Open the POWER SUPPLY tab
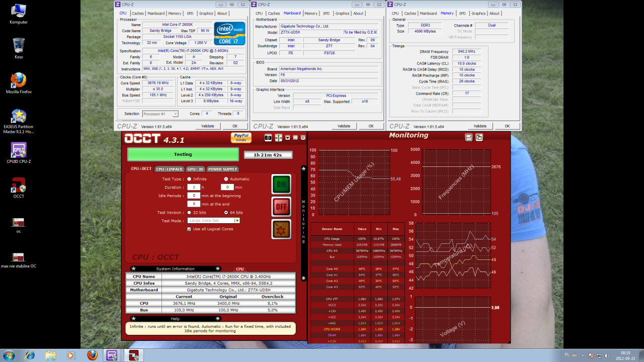This screenshot has height=362, width=644. point(222,169)
